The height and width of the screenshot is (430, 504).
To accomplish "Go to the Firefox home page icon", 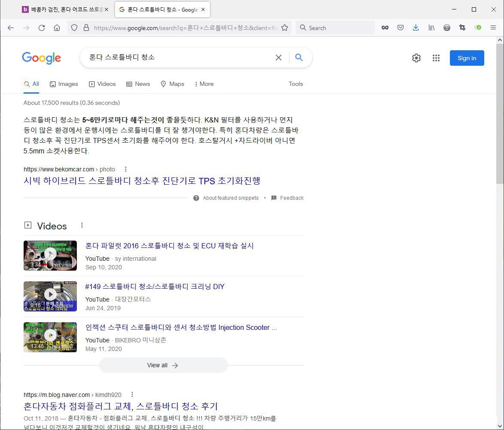I will click(57, 28).
